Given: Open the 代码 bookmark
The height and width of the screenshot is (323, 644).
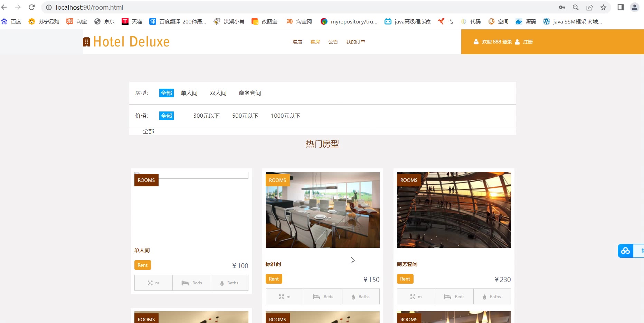Looking at the screenshot, I should point(471,21).
